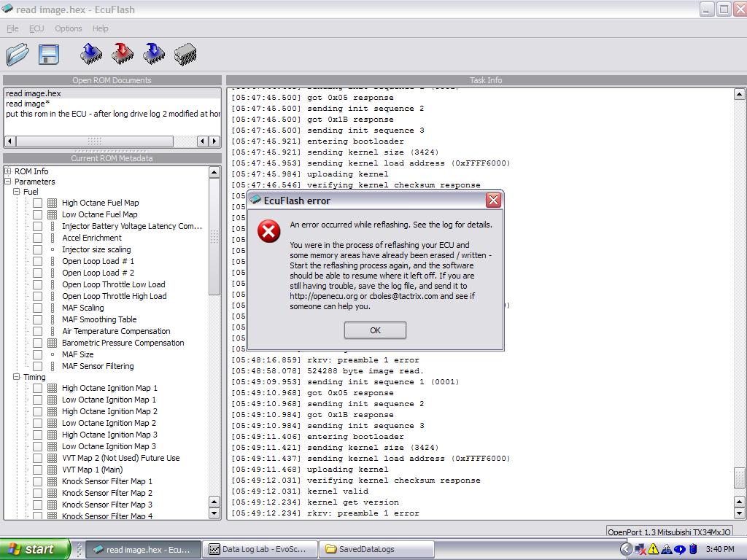The height and width of the screenshot is (560, 747).
Task: Click the icon beside Injector Battery Voltage Latency
Action: tap(53, 226)
